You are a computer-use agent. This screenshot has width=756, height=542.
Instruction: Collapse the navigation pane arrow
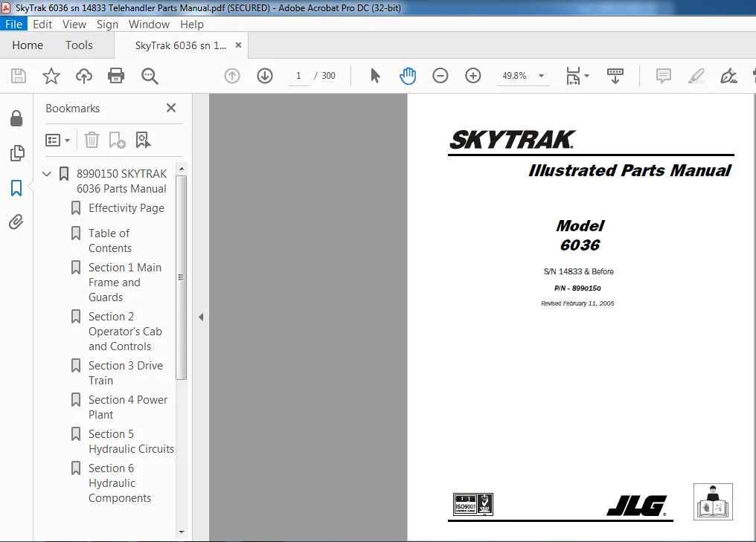[x=201, y=317]
